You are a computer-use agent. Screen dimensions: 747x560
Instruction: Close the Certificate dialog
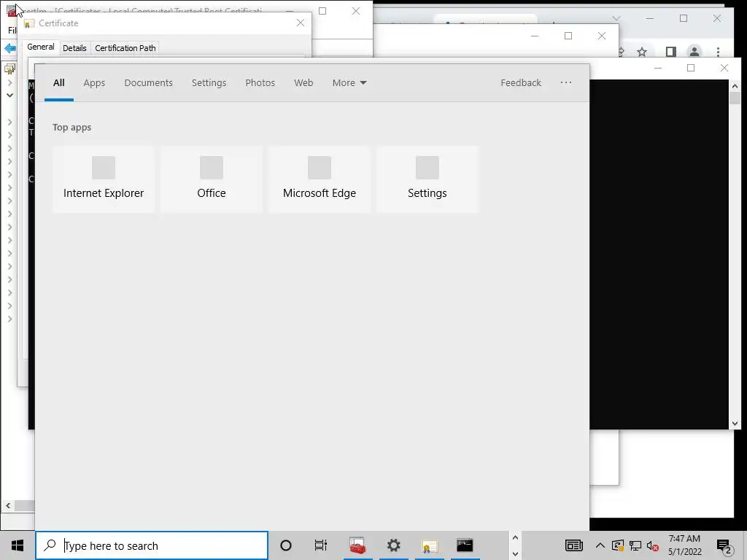click(300, 23)
